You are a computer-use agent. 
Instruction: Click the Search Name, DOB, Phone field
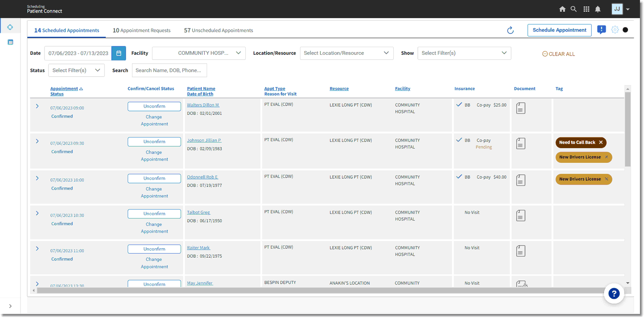pyautogui.click(x=169, y=70)
